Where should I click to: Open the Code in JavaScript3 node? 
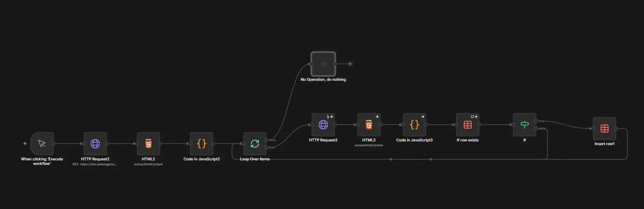tap(415, 124)
